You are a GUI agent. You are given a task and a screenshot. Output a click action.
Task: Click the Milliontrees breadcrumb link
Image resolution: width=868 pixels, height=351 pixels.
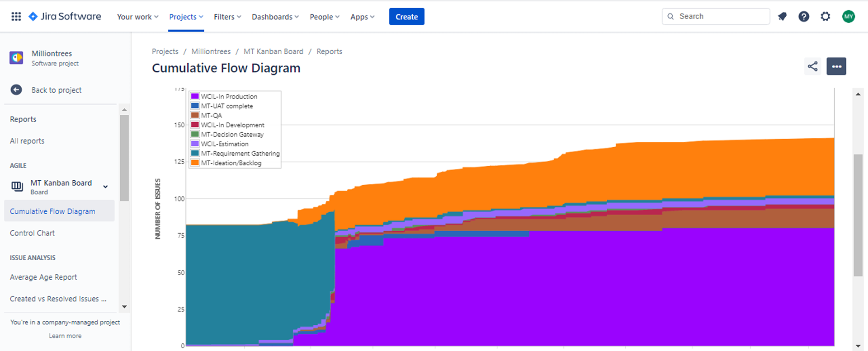point(211,51)
